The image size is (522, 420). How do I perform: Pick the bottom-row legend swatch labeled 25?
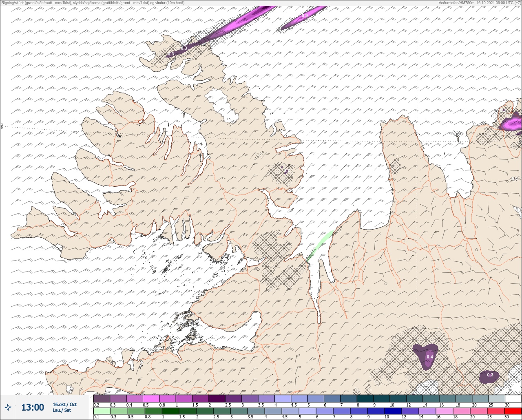496,411
